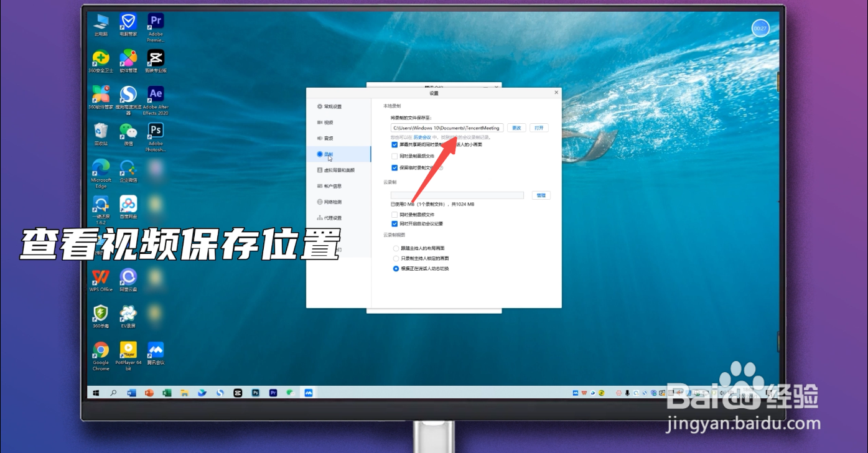Toggle 屏幕共享期间同时录制 small-video checkbox

(x=394, y=144)
